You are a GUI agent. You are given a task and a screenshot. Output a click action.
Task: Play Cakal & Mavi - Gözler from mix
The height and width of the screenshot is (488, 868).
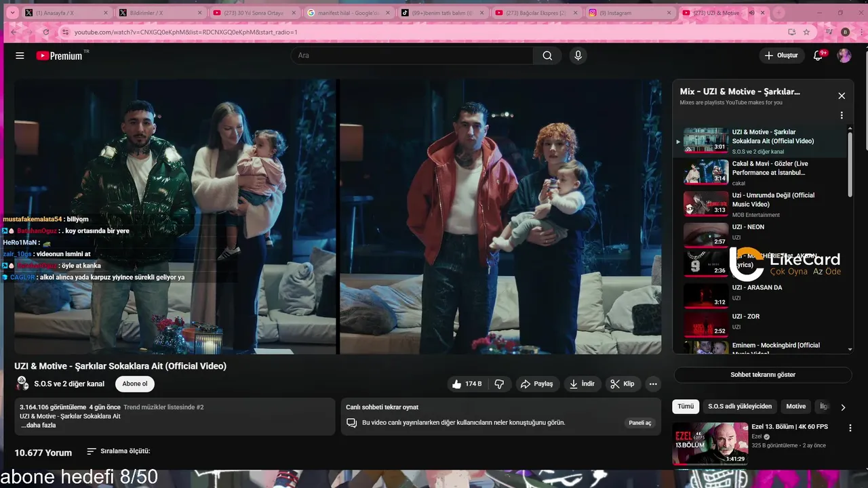click(759, 172)
